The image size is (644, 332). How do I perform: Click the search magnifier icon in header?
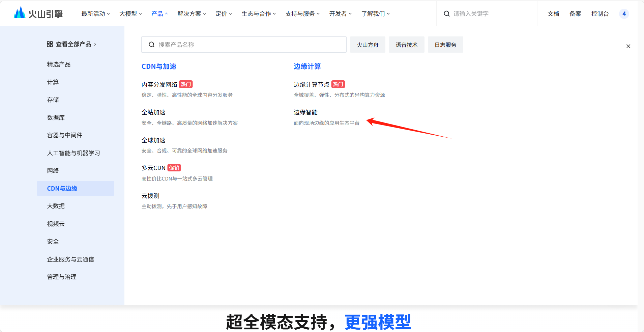(x=446, y=13)
